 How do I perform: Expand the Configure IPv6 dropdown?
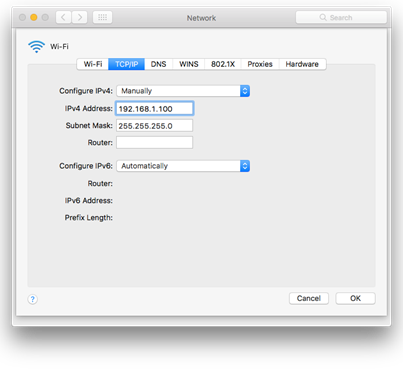coord(183,166)
